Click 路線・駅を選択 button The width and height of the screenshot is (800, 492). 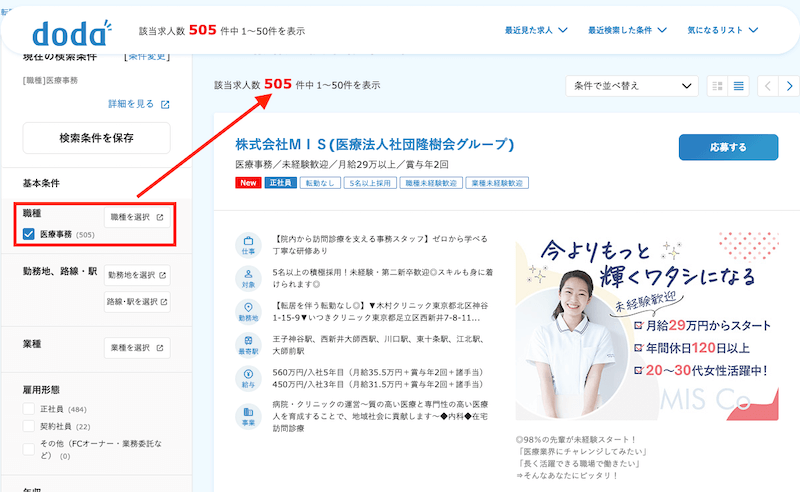click(137, 302)
